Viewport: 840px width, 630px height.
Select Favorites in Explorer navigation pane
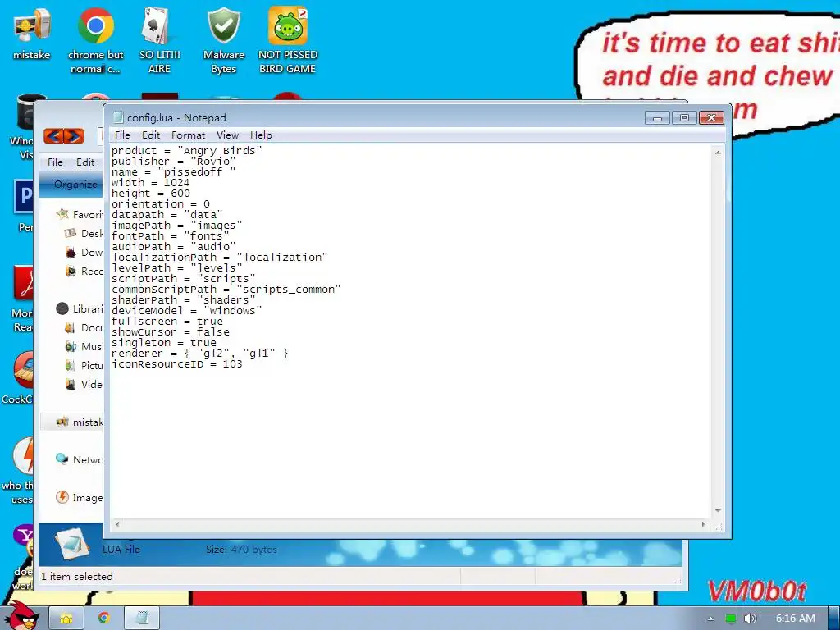(80, 214)
